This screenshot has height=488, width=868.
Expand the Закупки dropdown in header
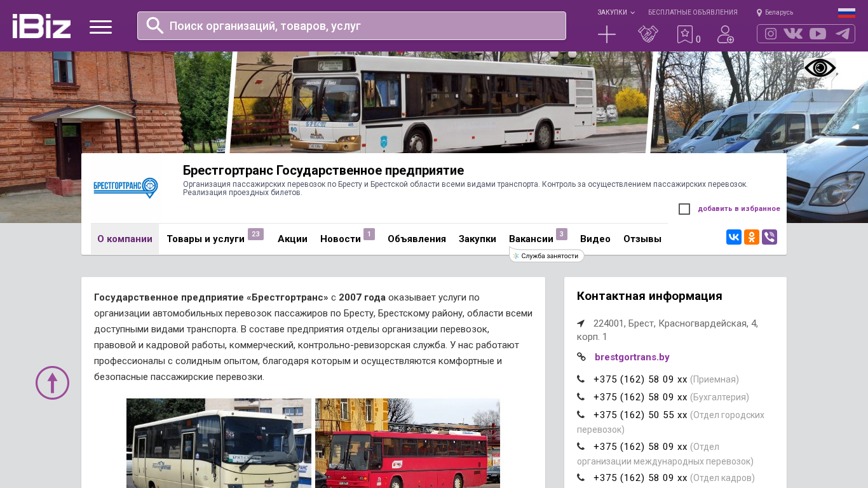point(616,13)
